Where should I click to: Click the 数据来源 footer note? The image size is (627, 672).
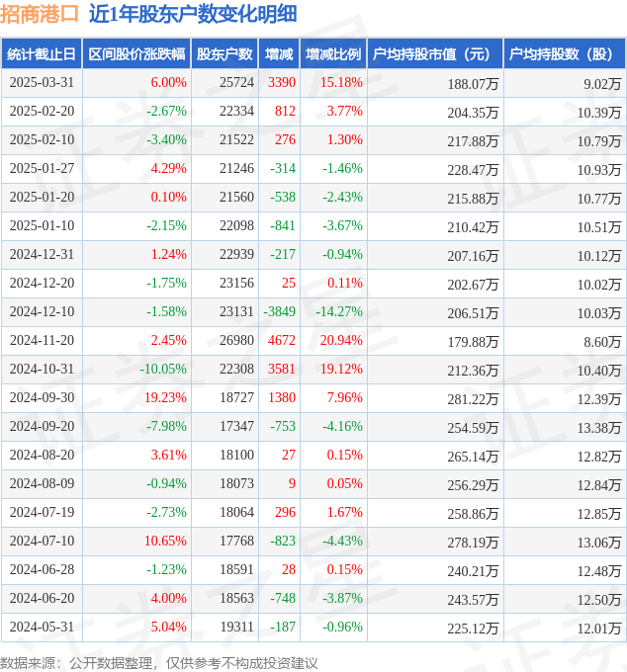click(159, 663)
